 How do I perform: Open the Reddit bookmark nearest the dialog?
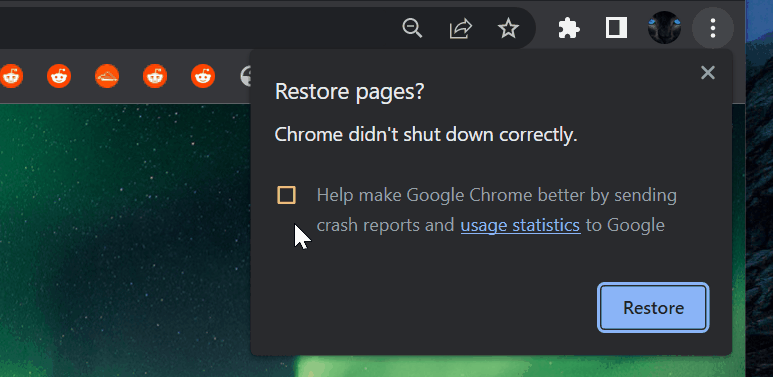(x=203, y=76)
